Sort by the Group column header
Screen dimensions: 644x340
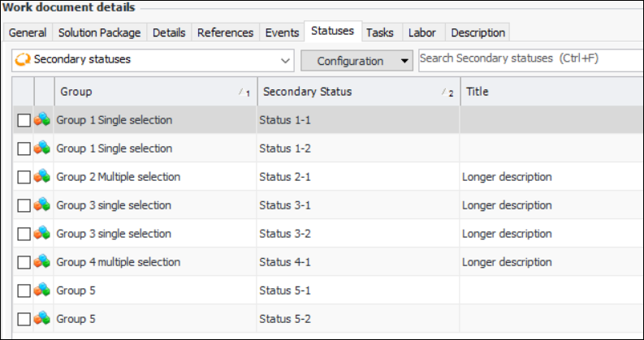point(154,92)
